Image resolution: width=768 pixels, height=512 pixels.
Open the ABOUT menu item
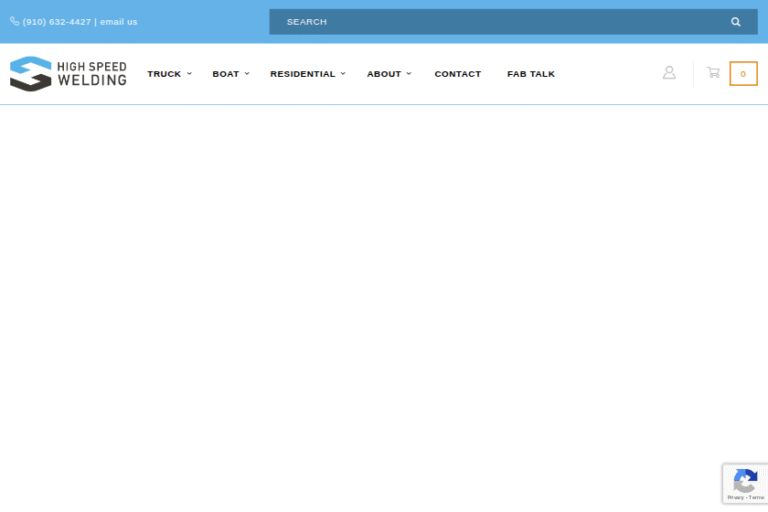(x=383, y=74)
